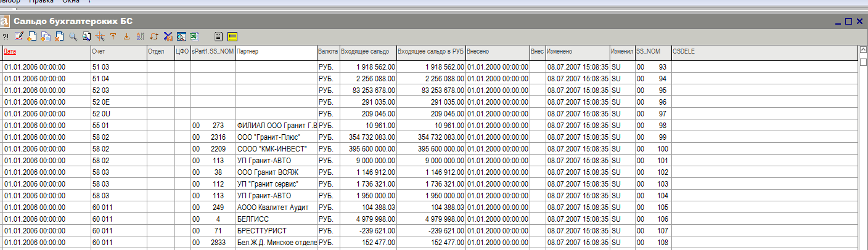The height and width of the screenshot is (250, 868).
Task: Click the CSDELE column header
Action: [x=764, y=52]
